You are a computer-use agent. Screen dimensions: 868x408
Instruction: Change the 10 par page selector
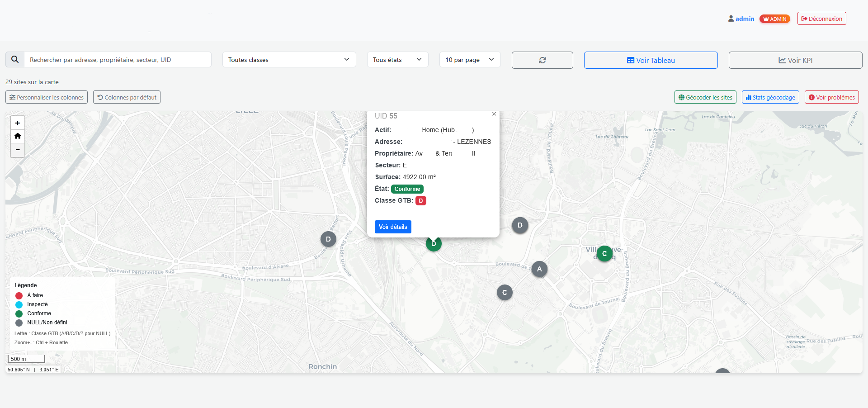[470, 60]
